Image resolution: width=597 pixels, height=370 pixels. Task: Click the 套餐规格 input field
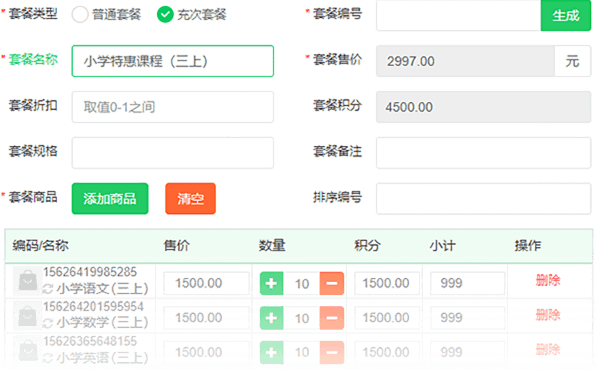click(172, 153)
